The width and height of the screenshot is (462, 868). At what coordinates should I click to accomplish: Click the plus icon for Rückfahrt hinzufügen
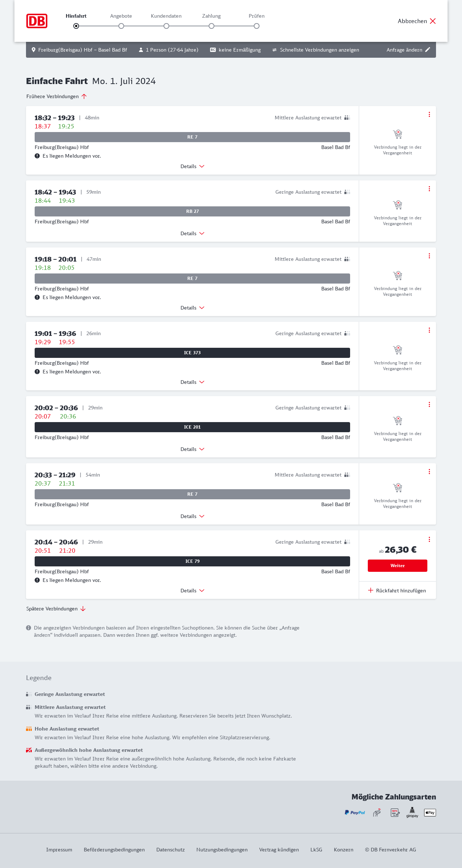click(x=371, y=590)
